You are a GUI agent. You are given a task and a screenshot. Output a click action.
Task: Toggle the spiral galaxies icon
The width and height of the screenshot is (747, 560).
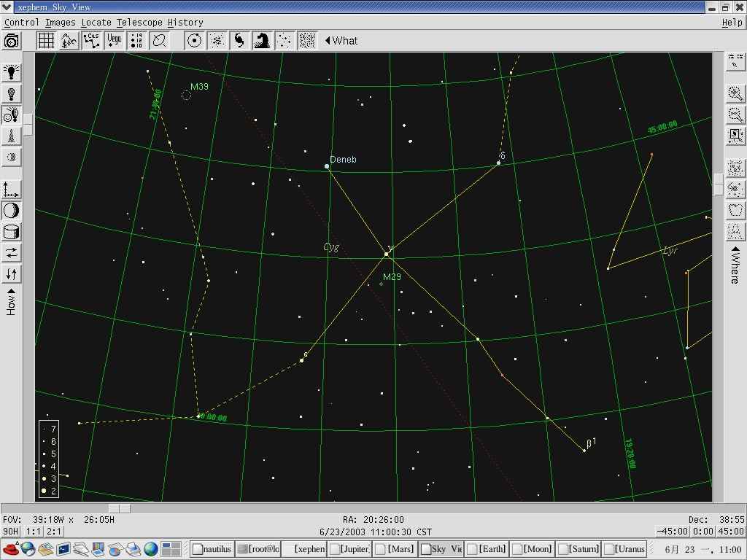pyautogui.click(x=239, y=41)
